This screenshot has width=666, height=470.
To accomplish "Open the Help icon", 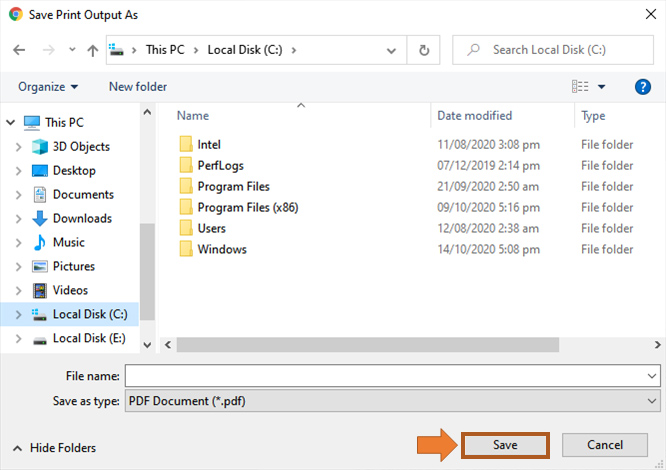I will coord(643,87).
